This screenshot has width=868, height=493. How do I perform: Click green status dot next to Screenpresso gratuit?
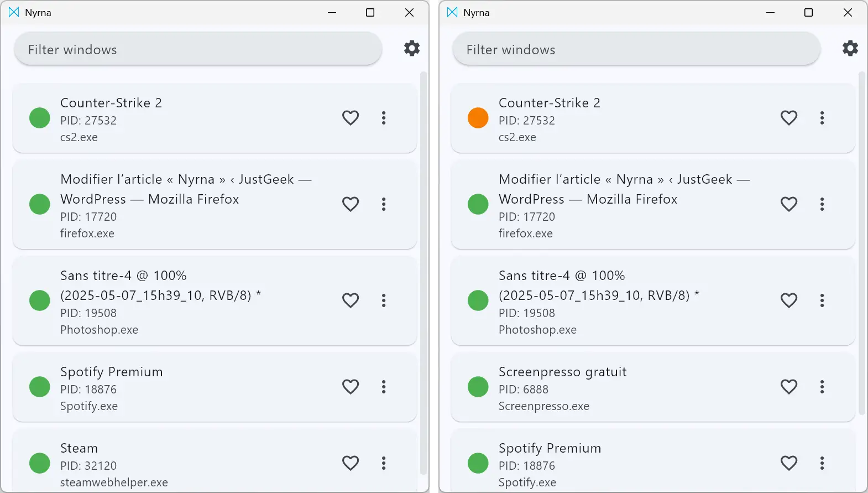tap(478, 387)
